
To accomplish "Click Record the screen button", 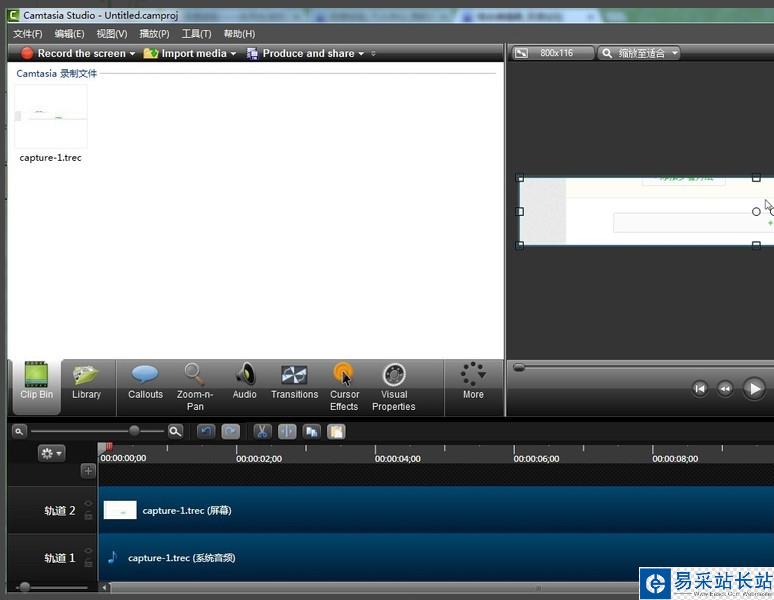I will [73, 53].
